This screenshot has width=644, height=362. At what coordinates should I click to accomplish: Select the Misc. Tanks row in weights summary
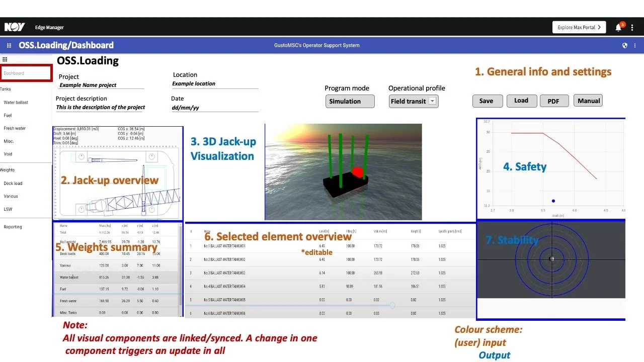click(x=115, y=312)
